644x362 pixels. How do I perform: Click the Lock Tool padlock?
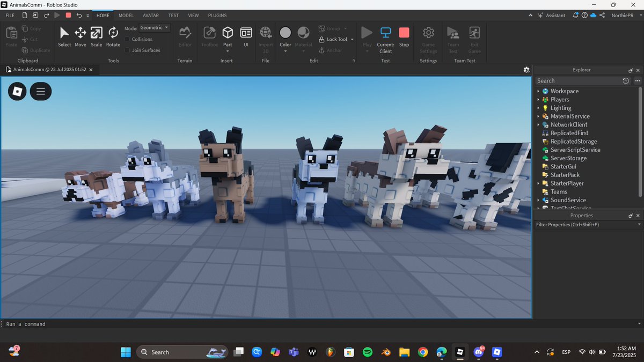321,39
